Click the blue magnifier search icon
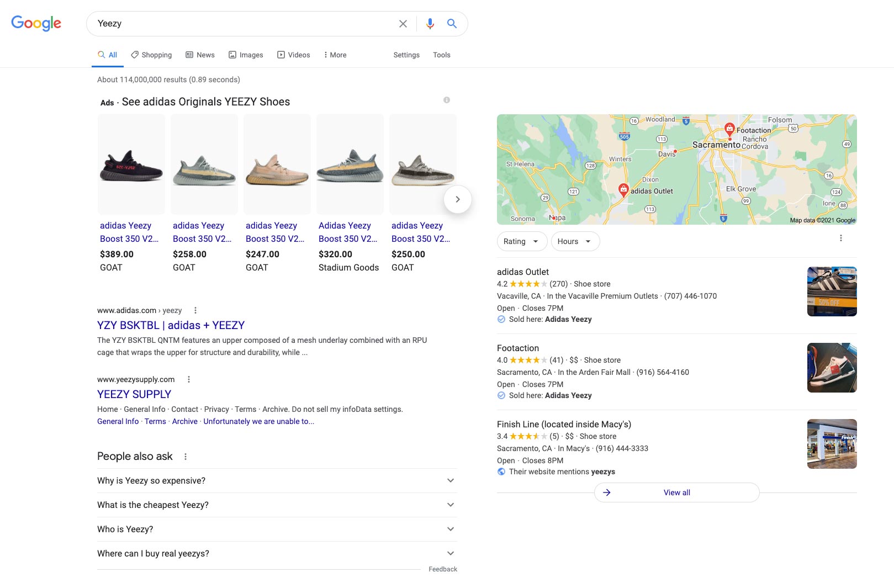The width and height of the screenshot is (894, 588). (x=452, y=24)
